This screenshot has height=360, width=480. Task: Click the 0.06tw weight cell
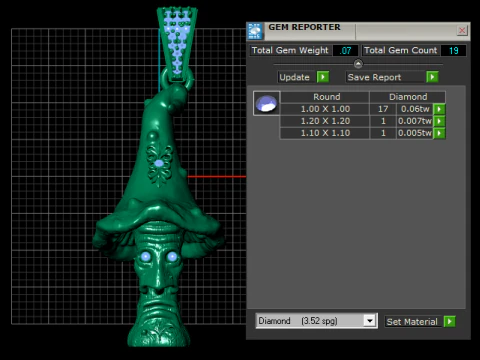415,109
